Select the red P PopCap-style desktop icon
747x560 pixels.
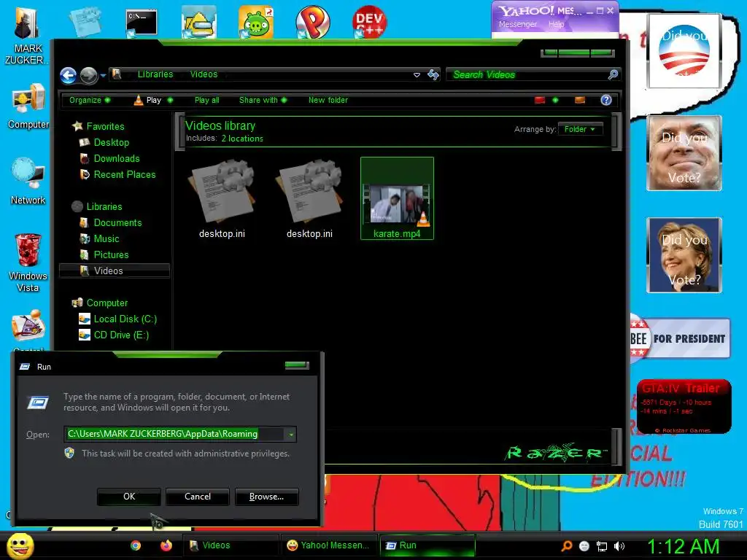[x=312, y=23]
